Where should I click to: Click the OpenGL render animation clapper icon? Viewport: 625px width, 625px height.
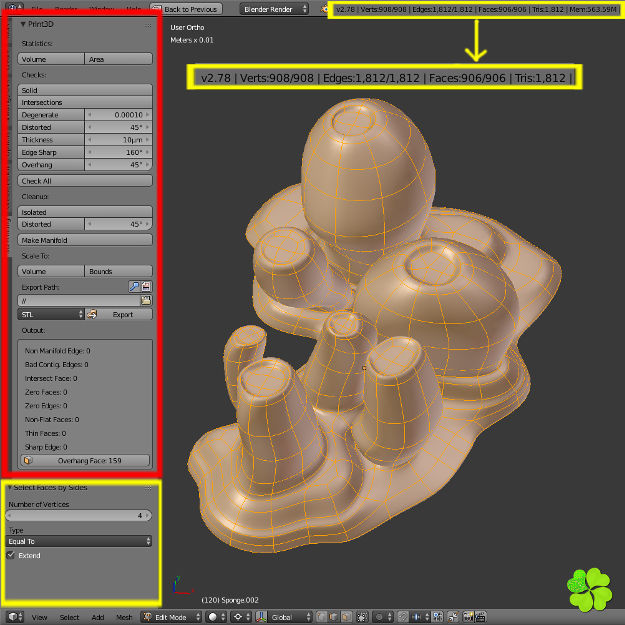481,617
